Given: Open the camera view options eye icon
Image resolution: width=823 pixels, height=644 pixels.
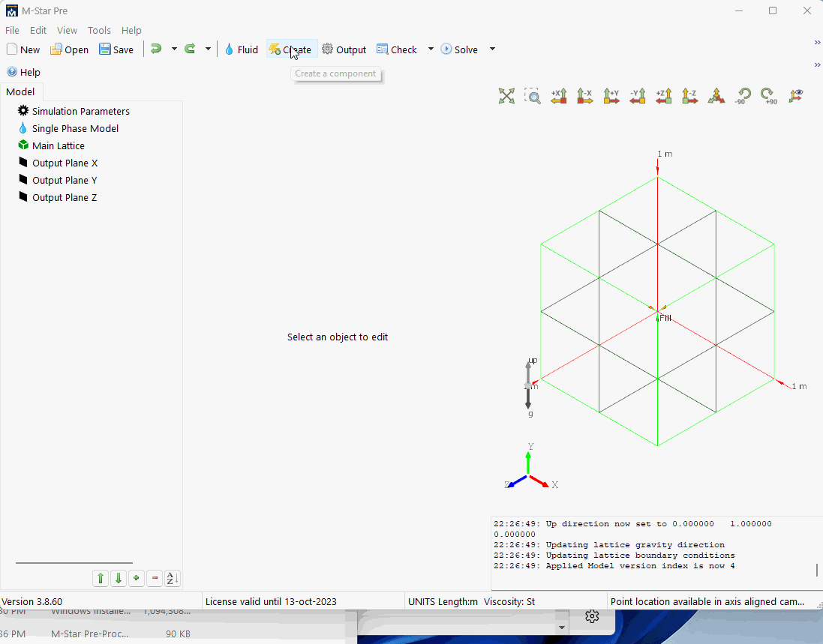Looking at the screenshot, I should tap(796, 96).
